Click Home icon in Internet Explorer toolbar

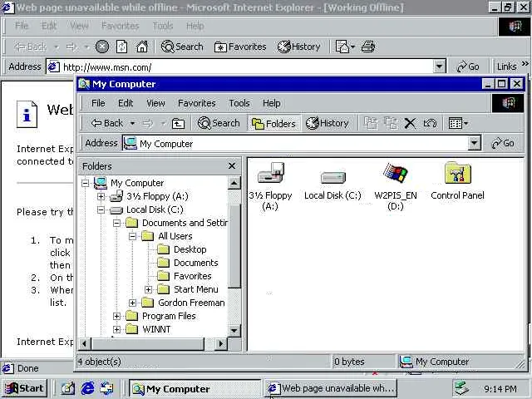pos(142,47)
